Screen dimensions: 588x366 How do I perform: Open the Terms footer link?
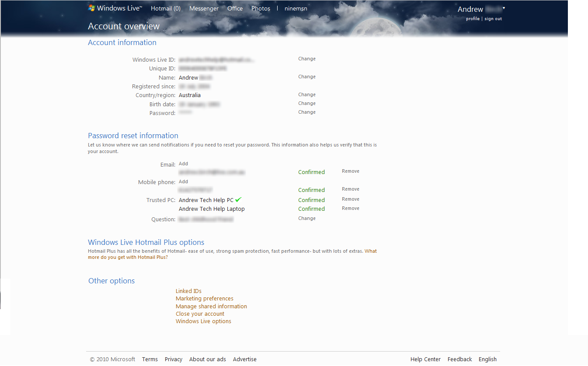point(150,359)
